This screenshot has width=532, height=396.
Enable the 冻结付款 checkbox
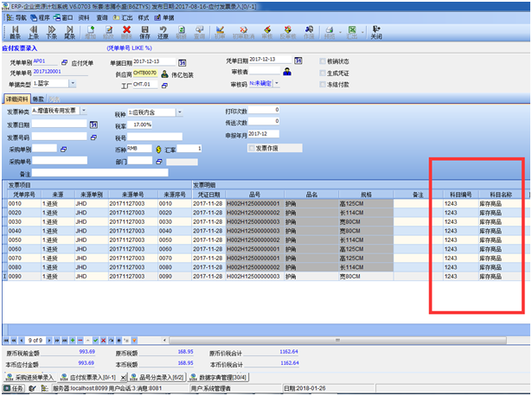coord(323,84)
